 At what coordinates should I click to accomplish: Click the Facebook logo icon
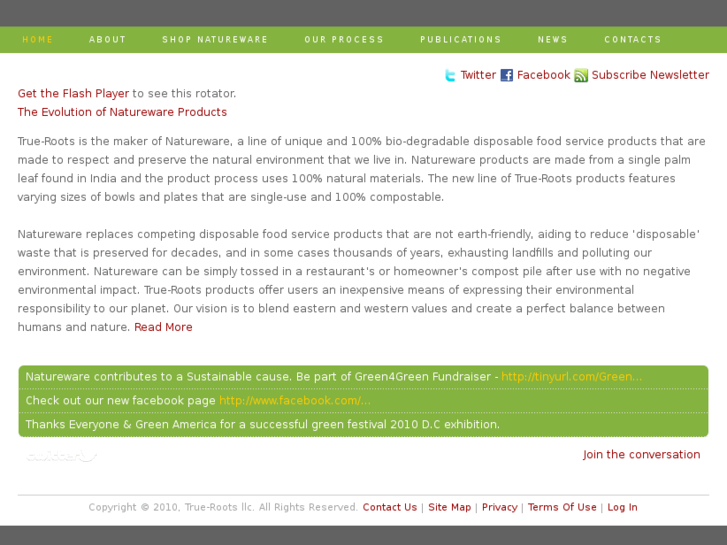[x=507, y=75]
